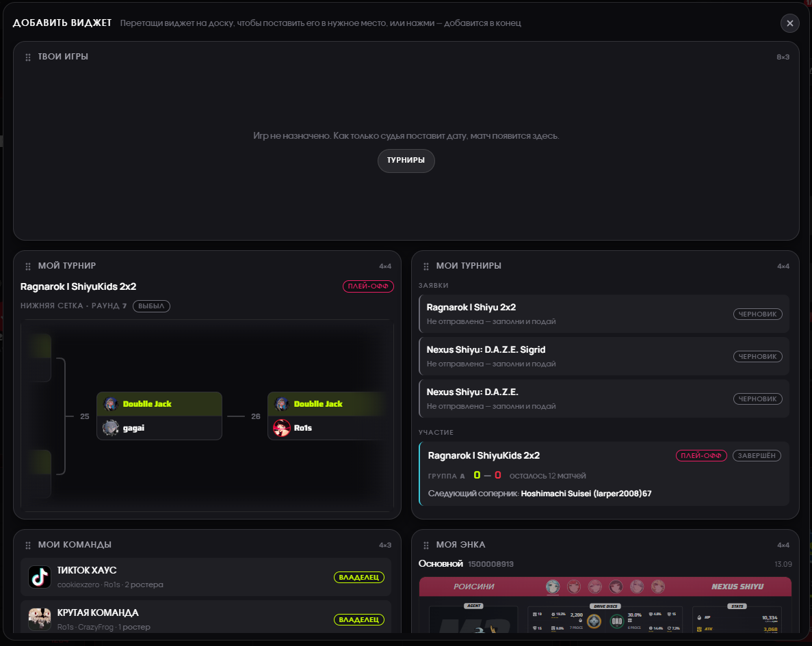Click ВЛАДЕЛЕЦ badge for КРУТАЯ КОМАНДА

tap(359, 619)
